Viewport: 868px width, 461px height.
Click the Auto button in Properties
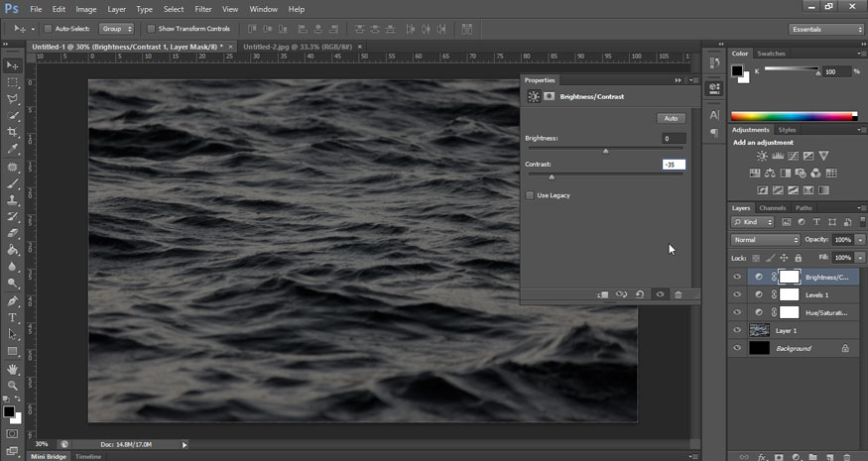pyautogui.click(x=671, y=118)
